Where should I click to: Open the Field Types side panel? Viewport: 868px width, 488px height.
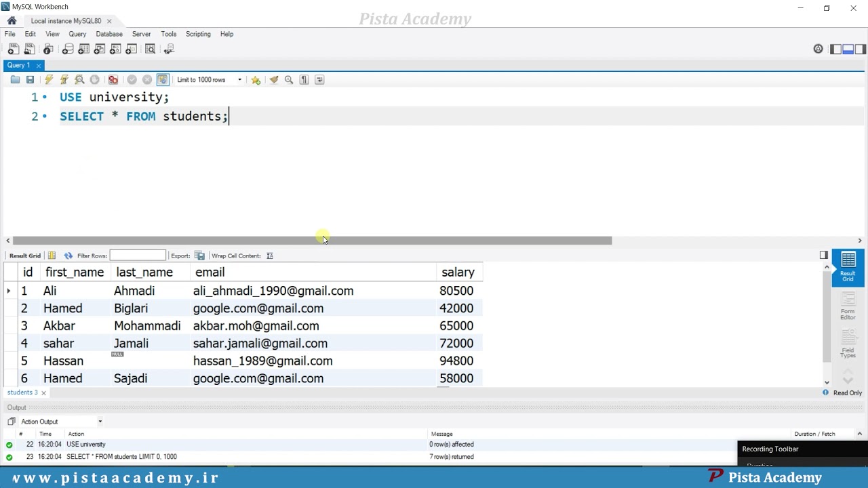pyautogui.click(x=848, y=344)
